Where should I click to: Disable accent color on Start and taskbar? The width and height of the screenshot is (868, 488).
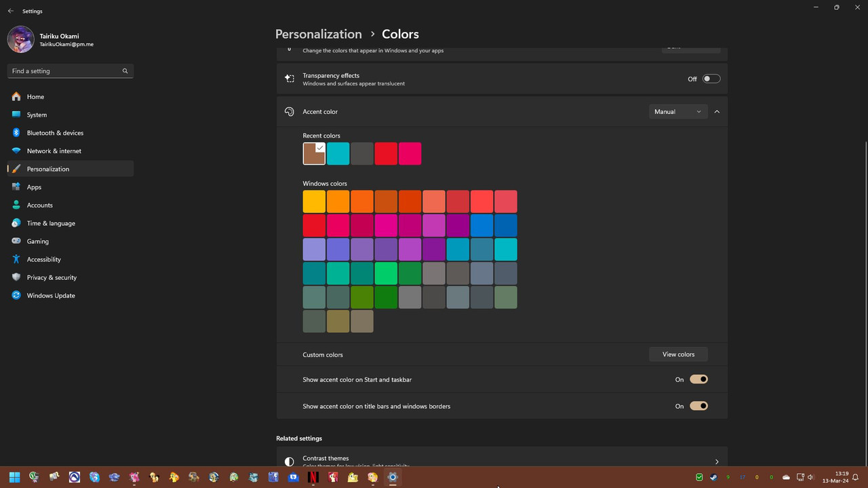[x=698, y=380]
